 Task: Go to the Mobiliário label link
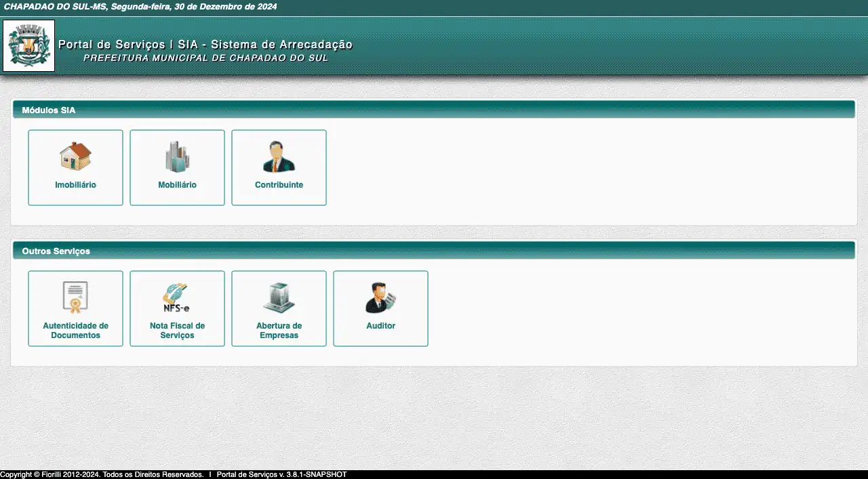[x=177, y=185]
